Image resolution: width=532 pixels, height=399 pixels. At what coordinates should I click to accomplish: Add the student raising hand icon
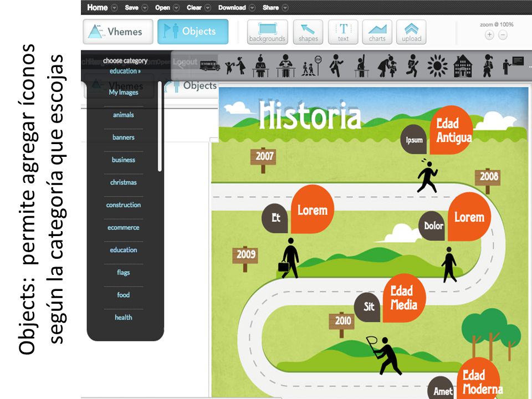(x=362, y=66)
